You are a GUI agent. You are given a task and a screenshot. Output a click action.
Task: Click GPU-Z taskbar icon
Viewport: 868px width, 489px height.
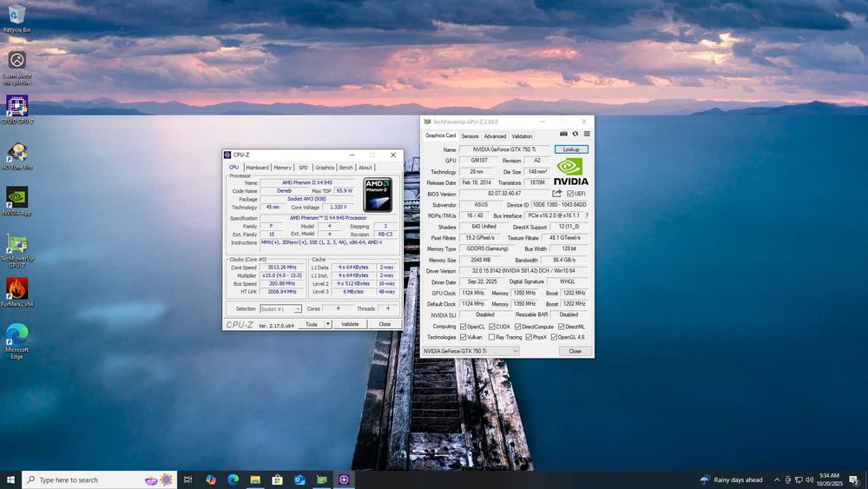click(x=322, y=479)
